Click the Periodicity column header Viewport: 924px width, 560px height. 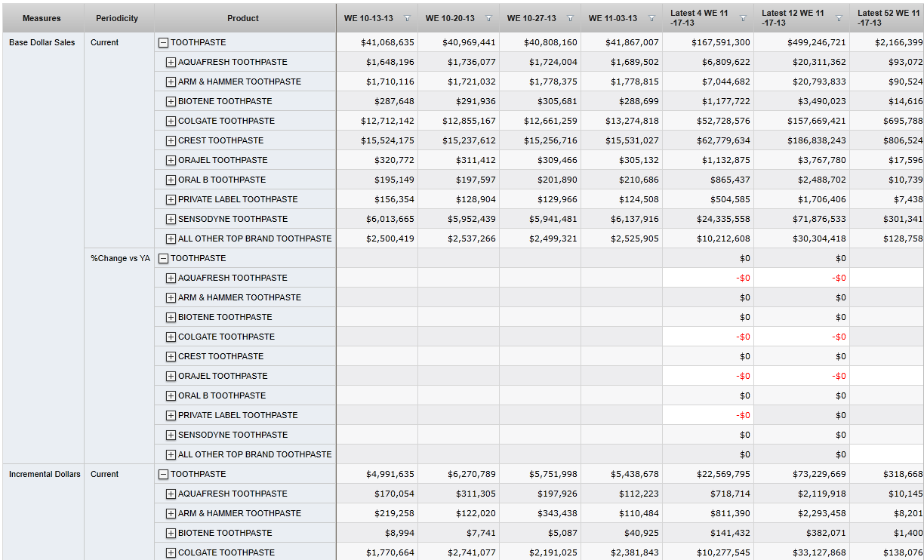(117, 18)
